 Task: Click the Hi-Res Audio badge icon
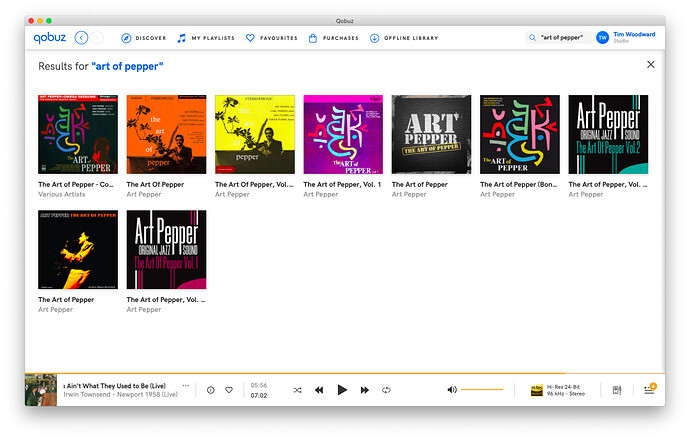click(x=536, y=390)
